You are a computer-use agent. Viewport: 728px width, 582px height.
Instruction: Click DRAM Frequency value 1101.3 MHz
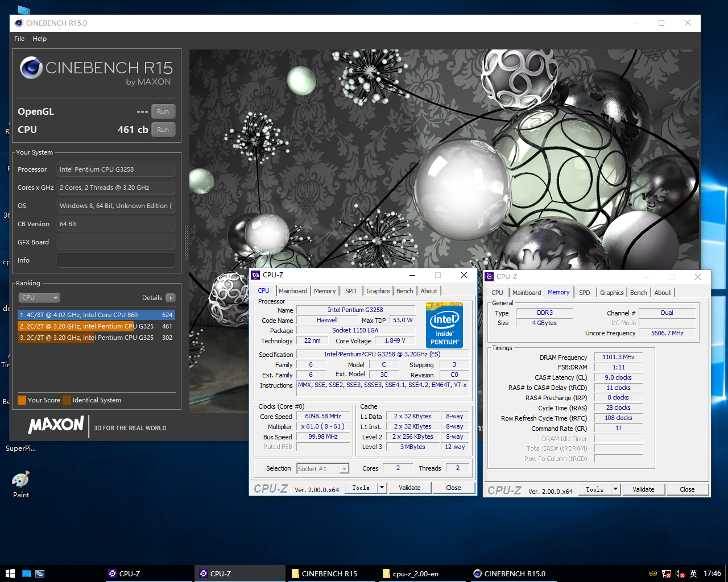tap(618, 357)
